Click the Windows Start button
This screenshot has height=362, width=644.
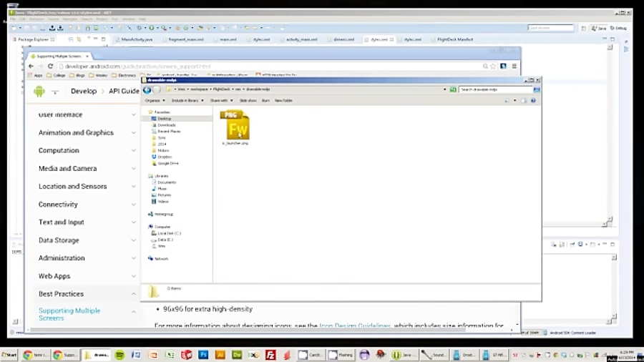tap(9, 355)
